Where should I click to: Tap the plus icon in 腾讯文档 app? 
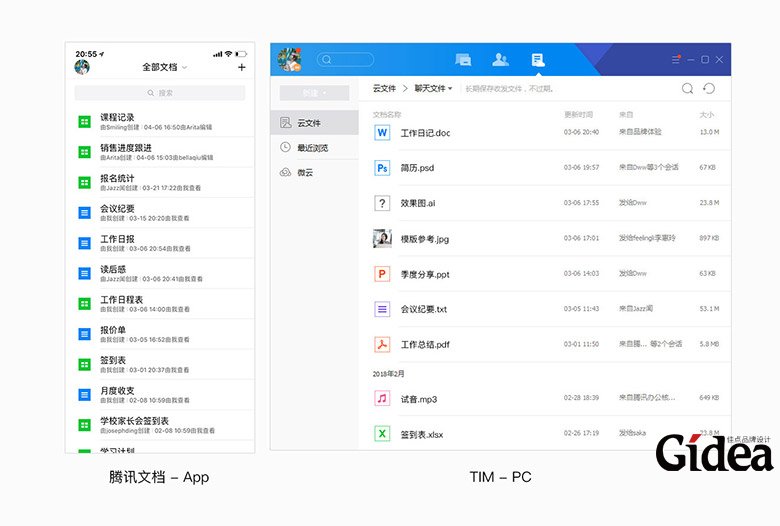(242, 67)
